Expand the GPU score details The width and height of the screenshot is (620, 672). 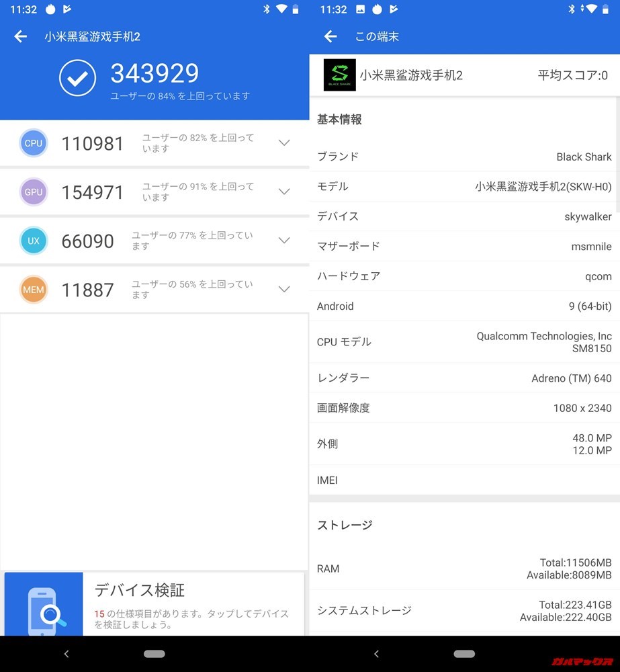pyautogui.click(x=284, y=192)
